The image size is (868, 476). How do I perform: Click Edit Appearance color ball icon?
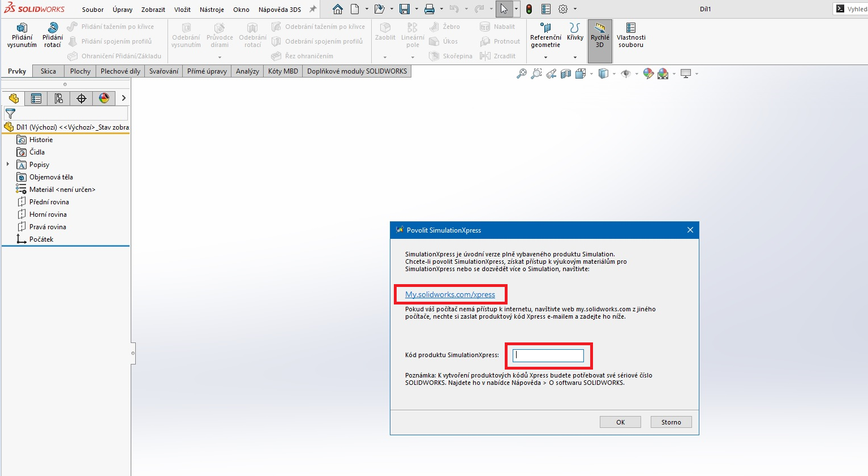pos(648,74)
